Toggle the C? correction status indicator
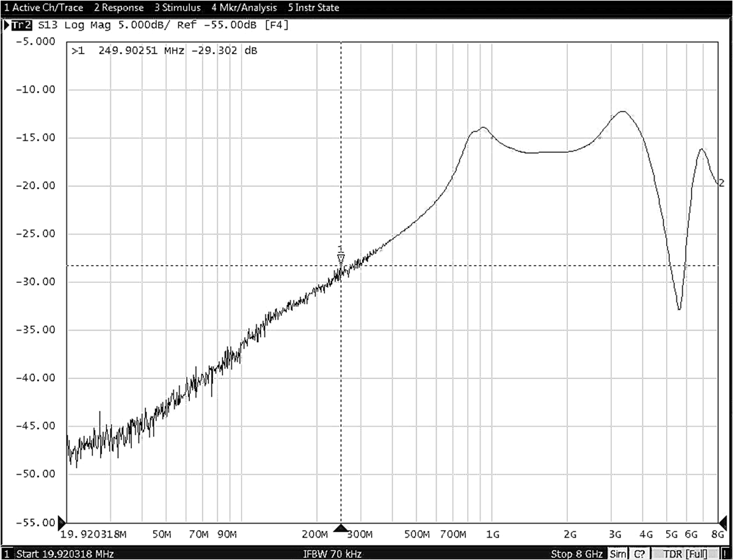The image size is (733, 560). pyautogui.click(x=638, y=554)
